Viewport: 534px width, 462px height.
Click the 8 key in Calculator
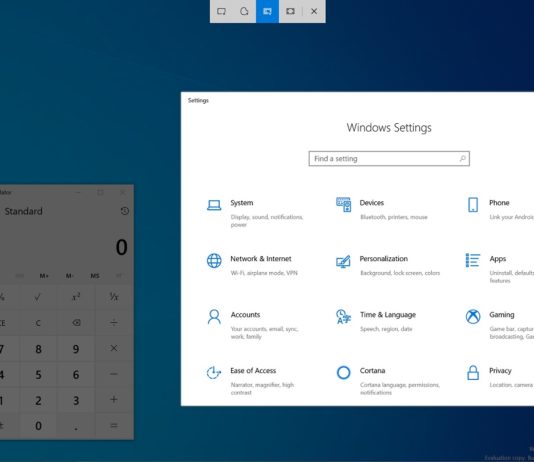click(x=38, y=349)
